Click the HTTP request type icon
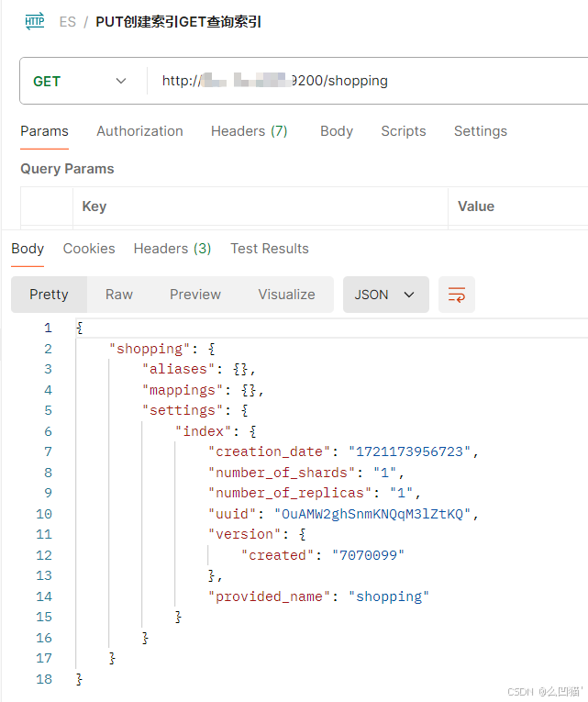588x702 pixels. (35, 21)
